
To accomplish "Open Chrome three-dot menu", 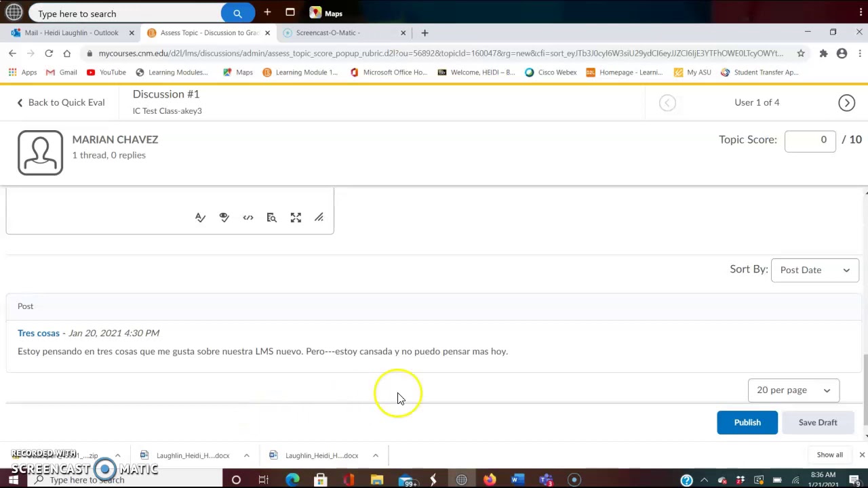I will (x=859, y=53).
